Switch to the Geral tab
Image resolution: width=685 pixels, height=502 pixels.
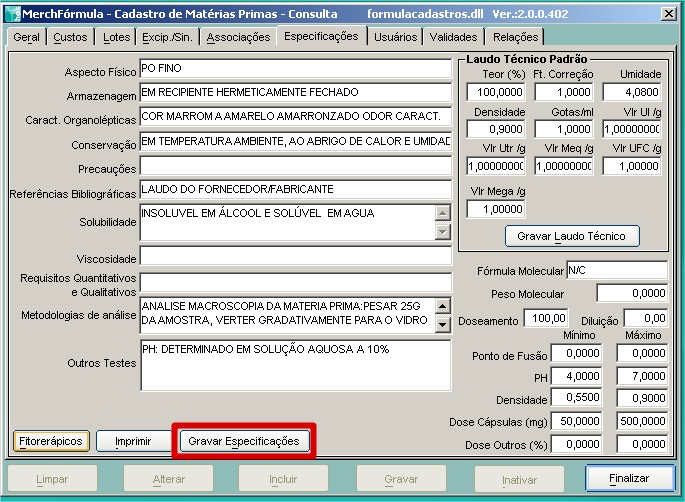pos(26,37)
